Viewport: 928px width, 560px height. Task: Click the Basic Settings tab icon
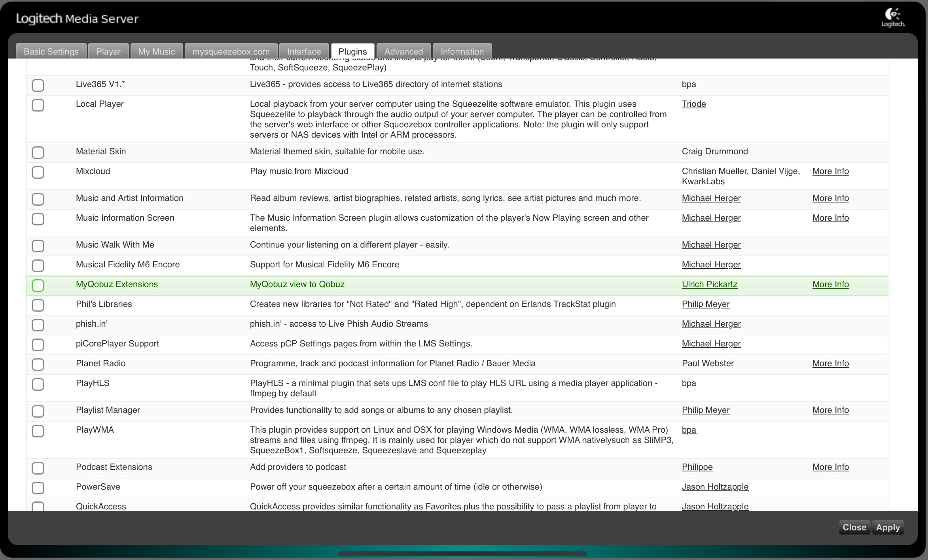point(51,51)
